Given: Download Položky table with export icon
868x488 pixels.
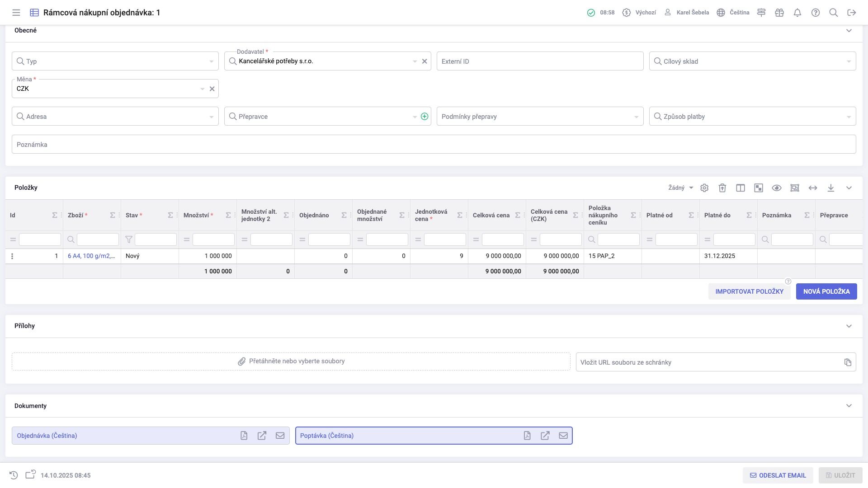Looking at the screenshot, I should [831, 188].
